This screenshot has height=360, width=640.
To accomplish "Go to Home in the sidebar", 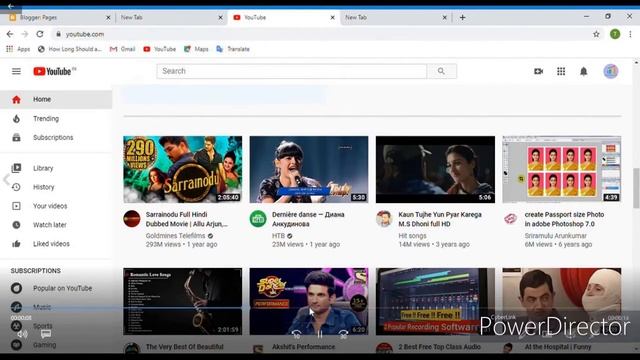I will click(x=56, y=99).
